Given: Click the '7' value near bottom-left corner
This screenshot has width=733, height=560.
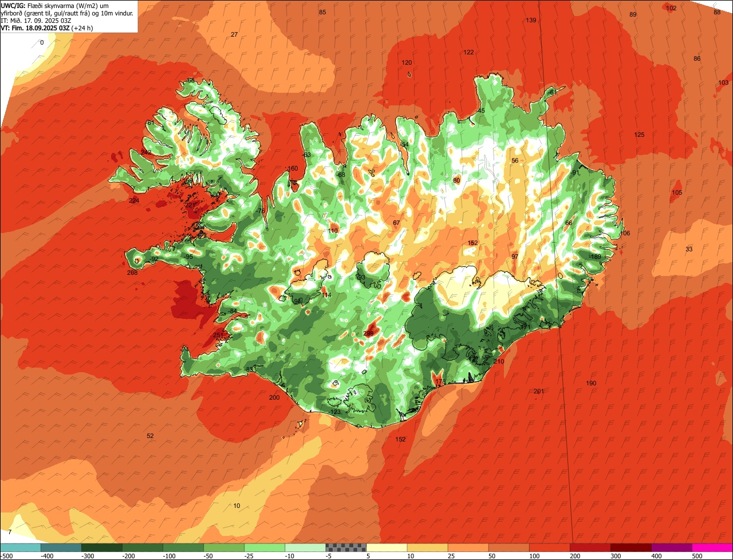Looking at the screenshot, I should point(9,532).
